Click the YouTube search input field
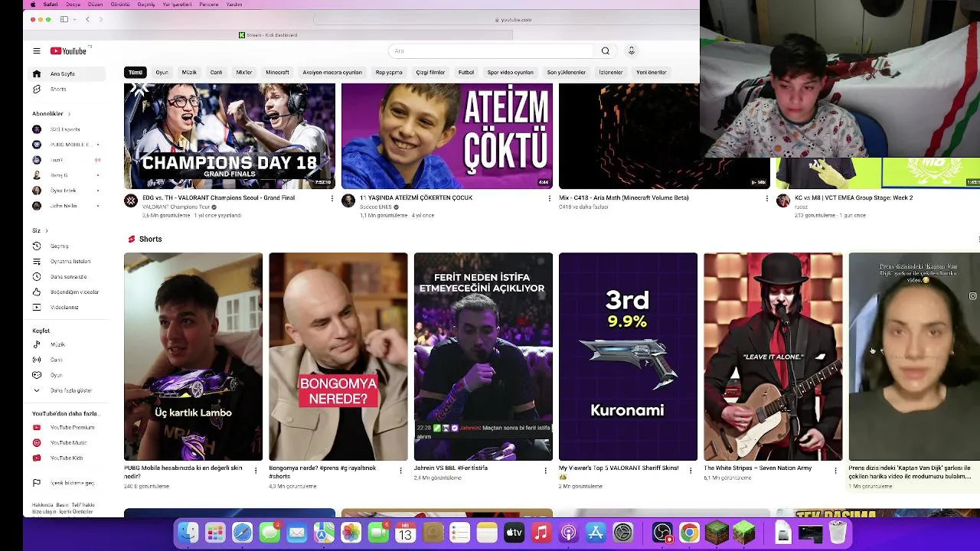The width and height of the screenshot is (980, 551). tap(490, 51)
